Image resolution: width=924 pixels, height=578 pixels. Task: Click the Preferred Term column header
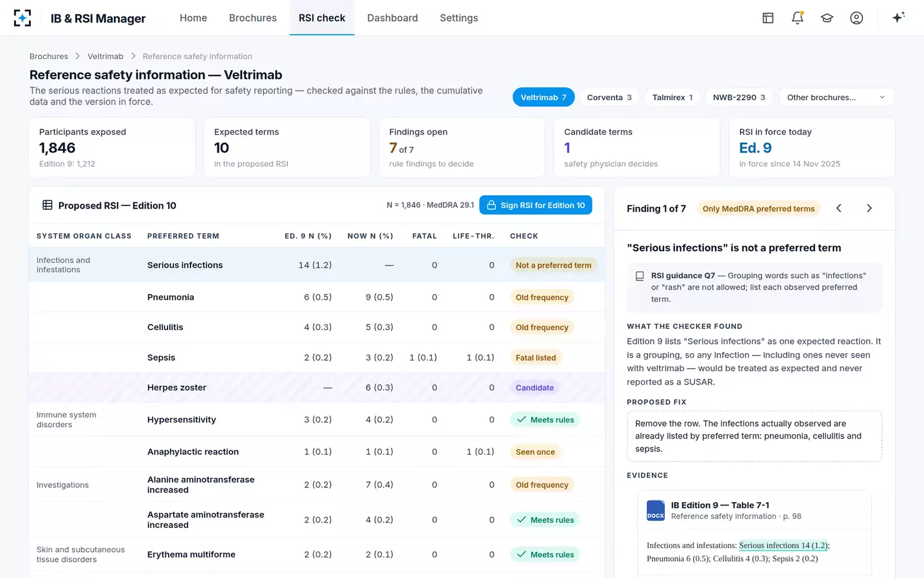click(183, 236)
